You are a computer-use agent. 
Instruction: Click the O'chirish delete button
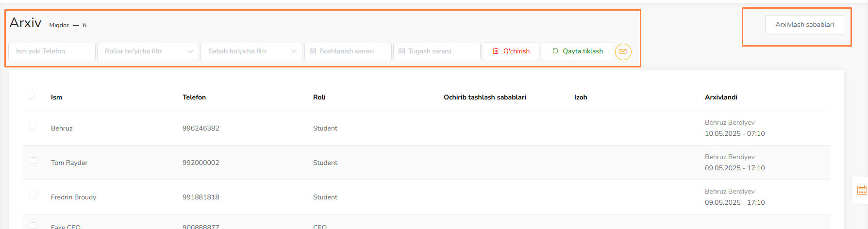coord(511,51)
